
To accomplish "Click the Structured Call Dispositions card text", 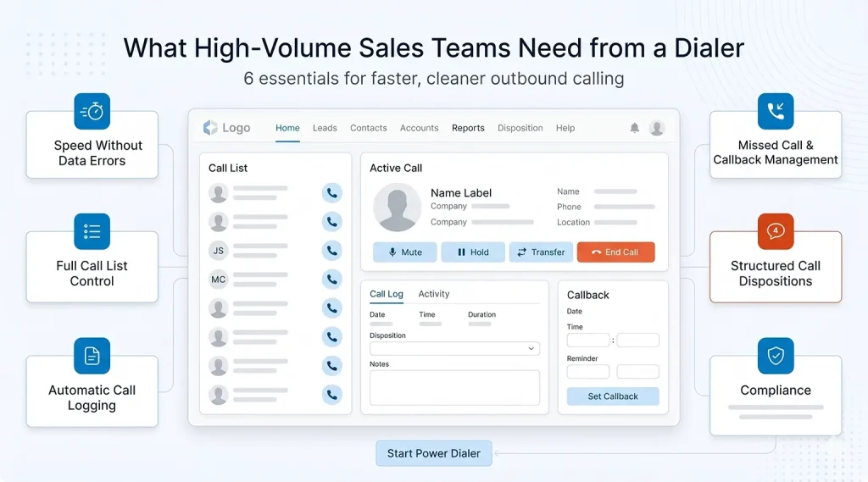I will click(775, 274).
